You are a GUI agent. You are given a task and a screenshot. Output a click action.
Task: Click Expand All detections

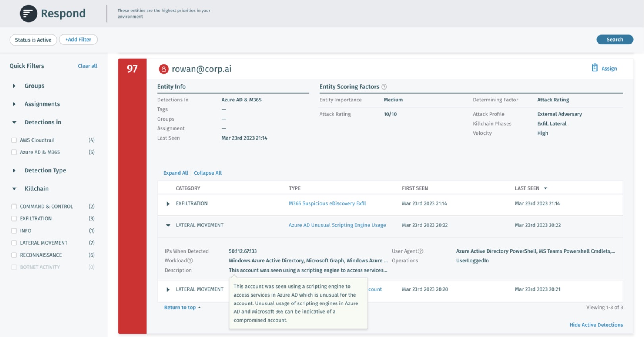[x=175, y=173]
